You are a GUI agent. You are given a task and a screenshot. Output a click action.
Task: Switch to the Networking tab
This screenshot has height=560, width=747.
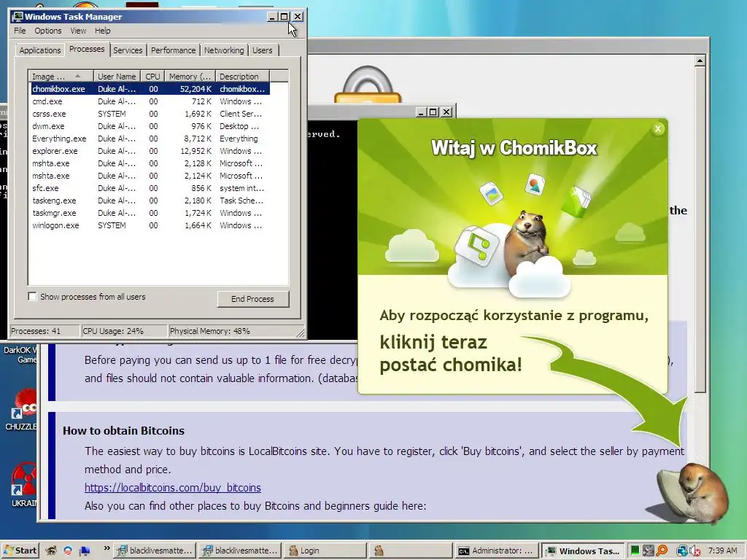tap(224, 50)
